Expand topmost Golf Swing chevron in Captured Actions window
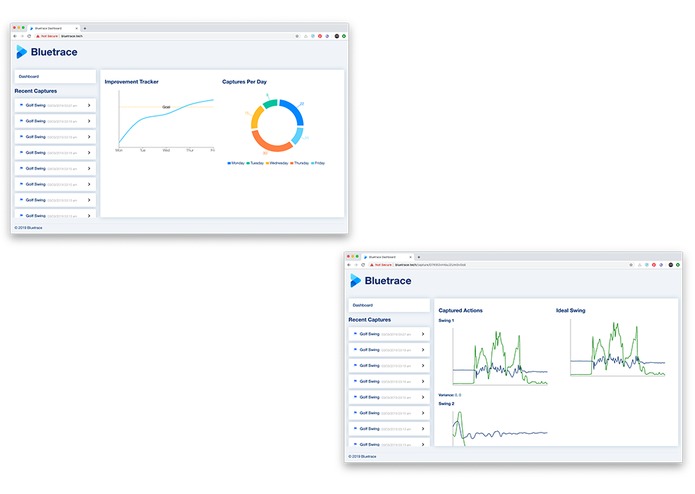 423,334
